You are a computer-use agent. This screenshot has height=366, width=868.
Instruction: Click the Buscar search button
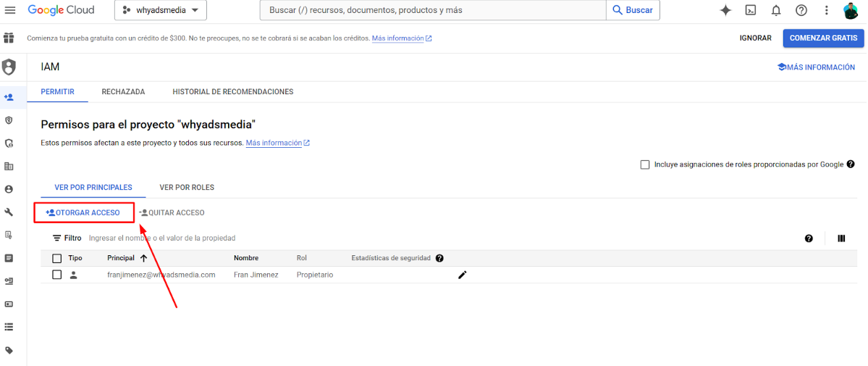[633, 10]
